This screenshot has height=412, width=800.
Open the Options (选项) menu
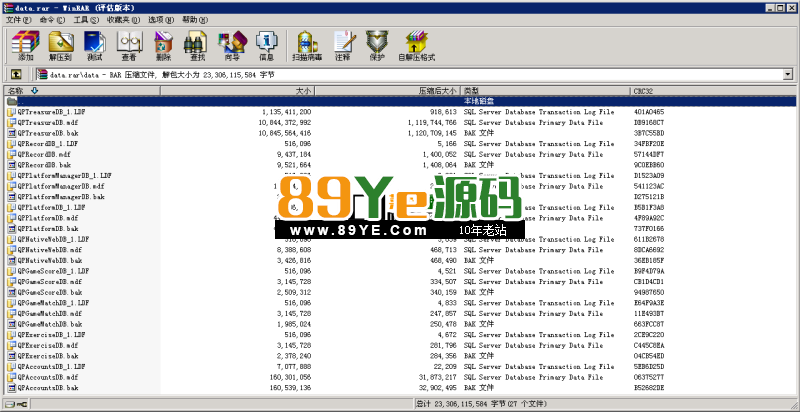(161, 20)
